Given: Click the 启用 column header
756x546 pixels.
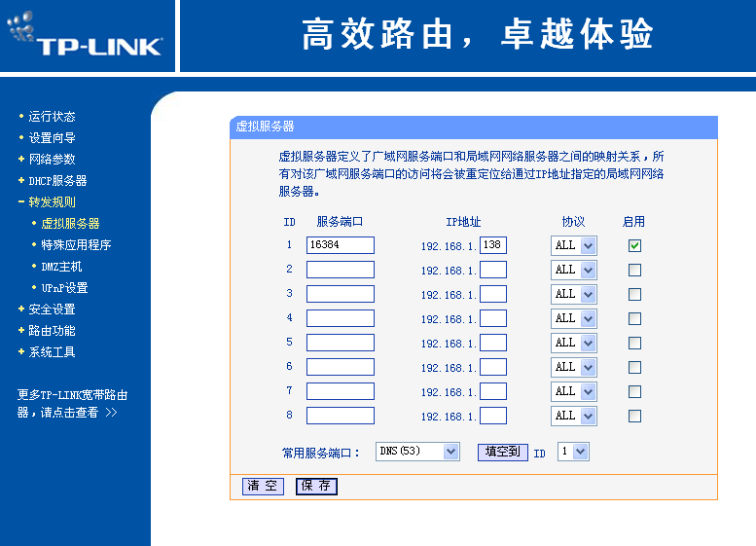Looking at the screenshot, I should coord(633,222).
